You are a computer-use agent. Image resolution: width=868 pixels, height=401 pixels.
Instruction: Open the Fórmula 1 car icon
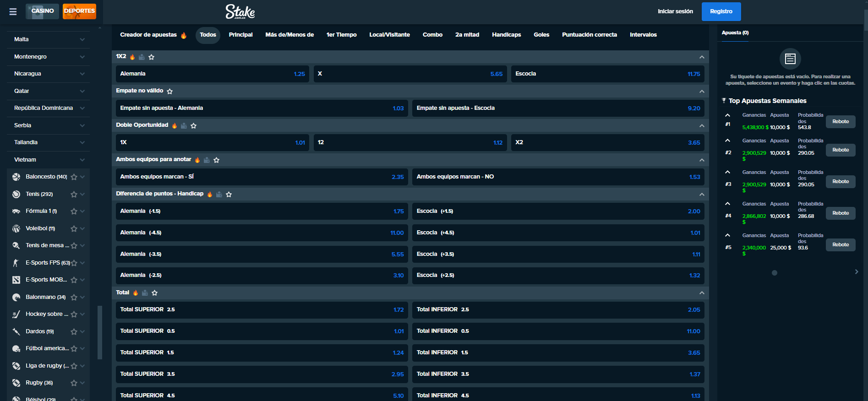point(16,211)
